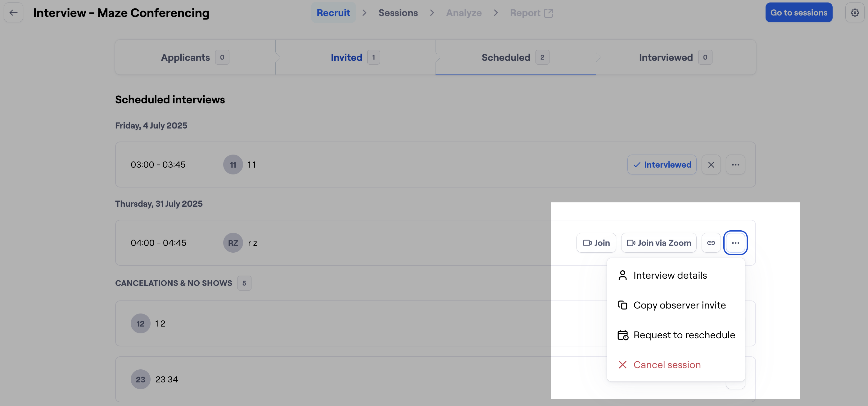
Task: Open the settings gear icon
Action: [855, 13]
